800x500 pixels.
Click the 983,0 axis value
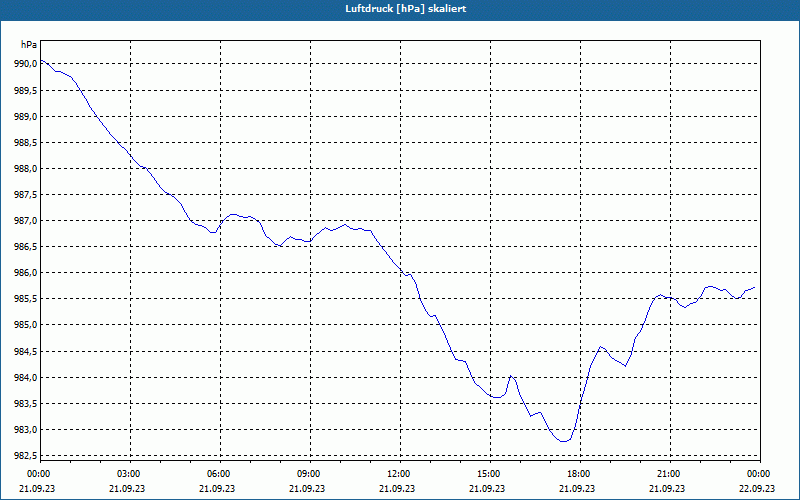pos(26,429)
